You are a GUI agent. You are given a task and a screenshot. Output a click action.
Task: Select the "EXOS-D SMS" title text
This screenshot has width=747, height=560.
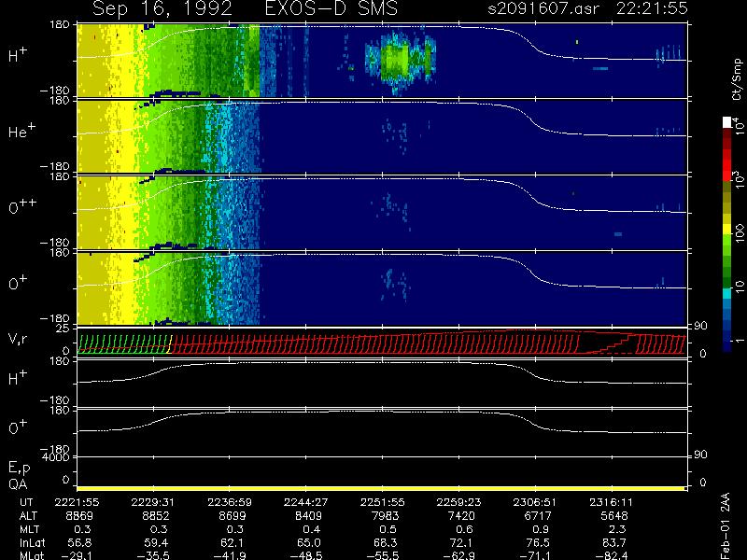coord(331,8)
